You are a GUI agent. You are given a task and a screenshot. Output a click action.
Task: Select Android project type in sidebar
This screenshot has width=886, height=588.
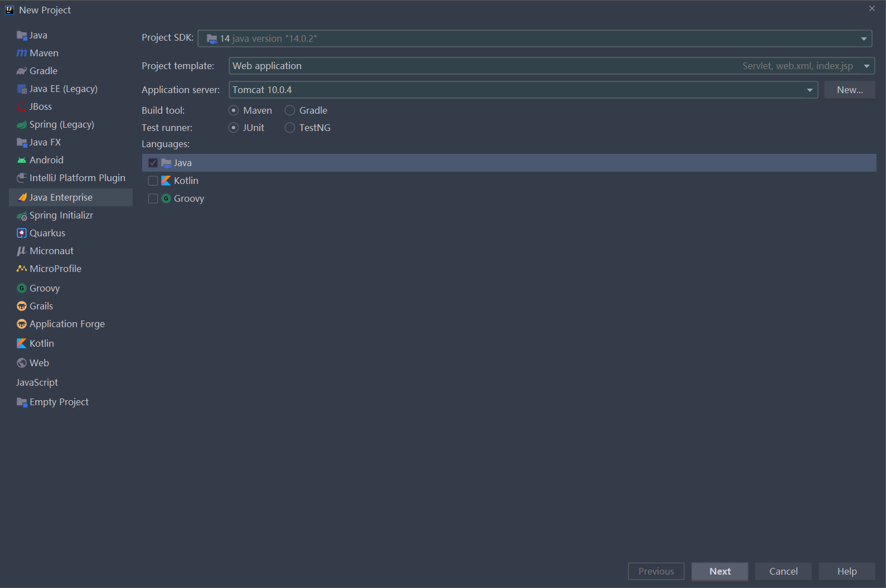pos(71,161)
